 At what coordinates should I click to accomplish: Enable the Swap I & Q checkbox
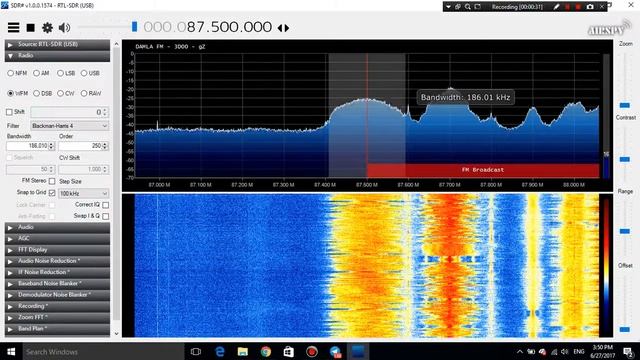point(106,216)
